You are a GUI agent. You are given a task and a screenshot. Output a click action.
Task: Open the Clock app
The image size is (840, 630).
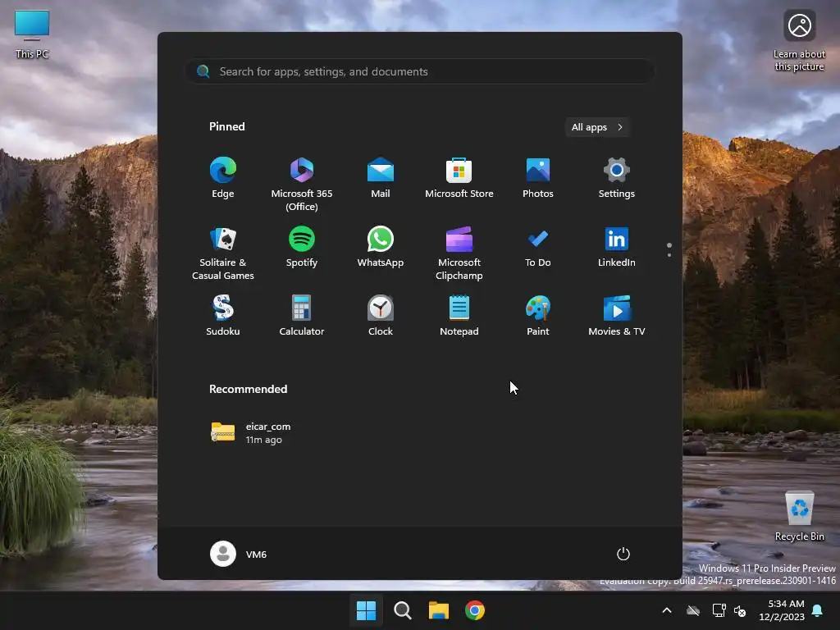pyautogui.click(x=381, y=316)
